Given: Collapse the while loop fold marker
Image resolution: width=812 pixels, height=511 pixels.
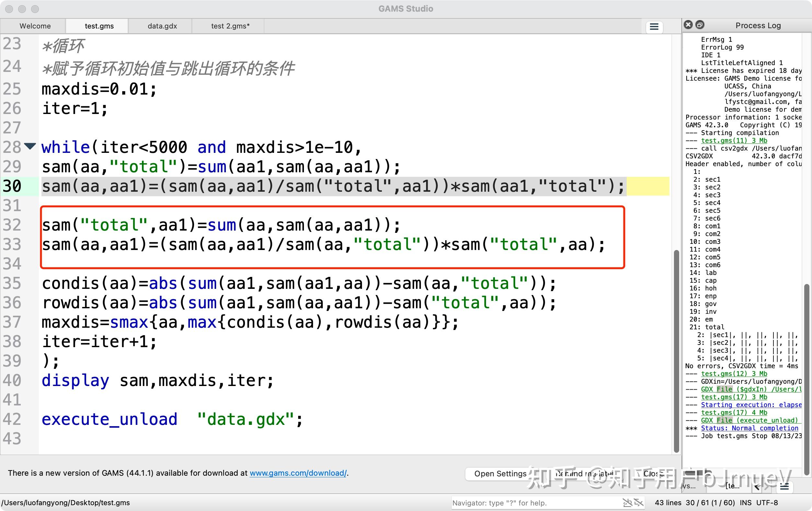Looking at the screenshot, I should click(30, 146).
